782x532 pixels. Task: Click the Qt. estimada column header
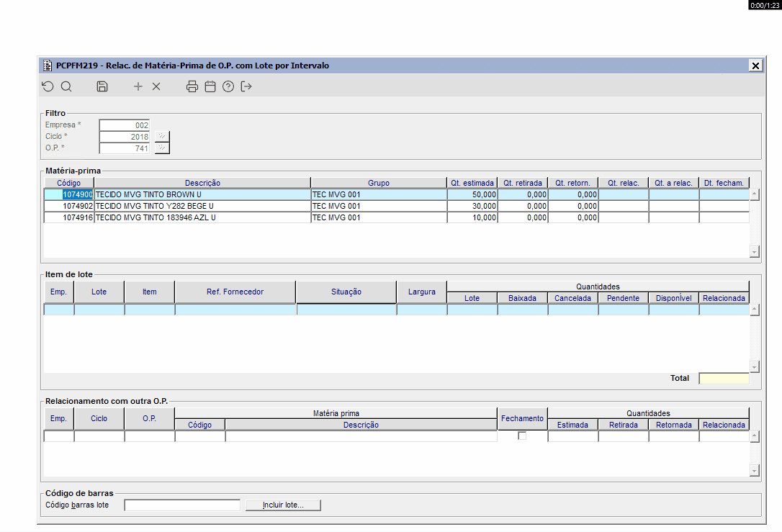pos(472,183)
